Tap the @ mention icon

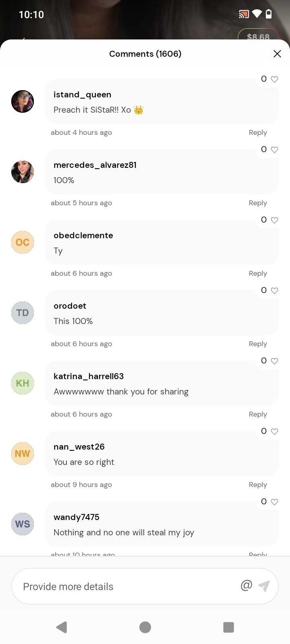[x=246, y=585]
